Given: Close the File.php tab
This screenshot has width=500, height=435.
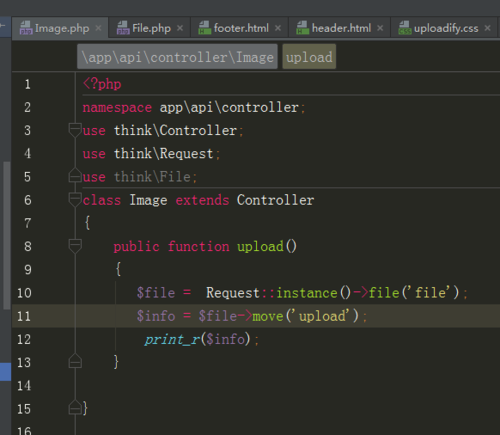Looking at the screenshot, I should (180, 28).
